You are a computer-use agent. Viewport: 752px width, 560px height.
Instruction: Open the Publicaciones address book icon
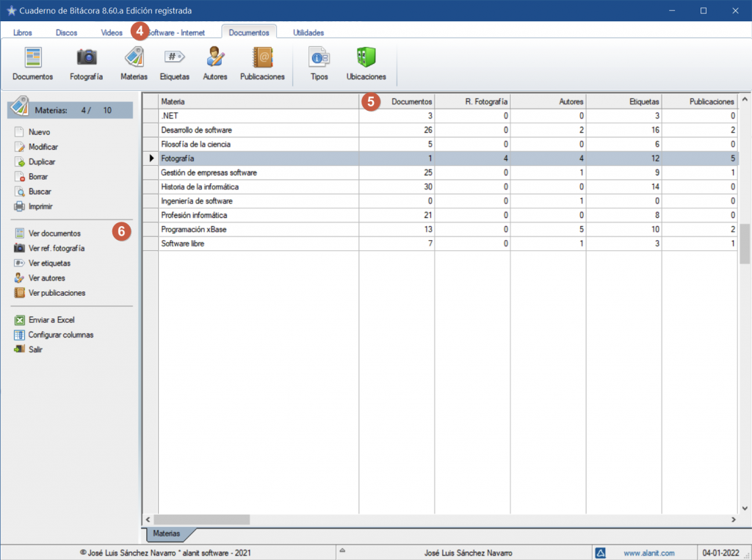click(262, 59)
